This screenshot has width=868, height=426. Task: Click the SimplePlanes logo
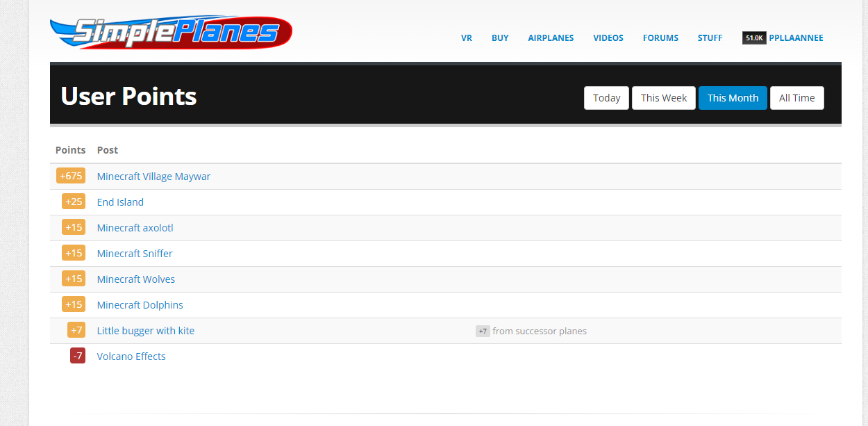(171, 32)
